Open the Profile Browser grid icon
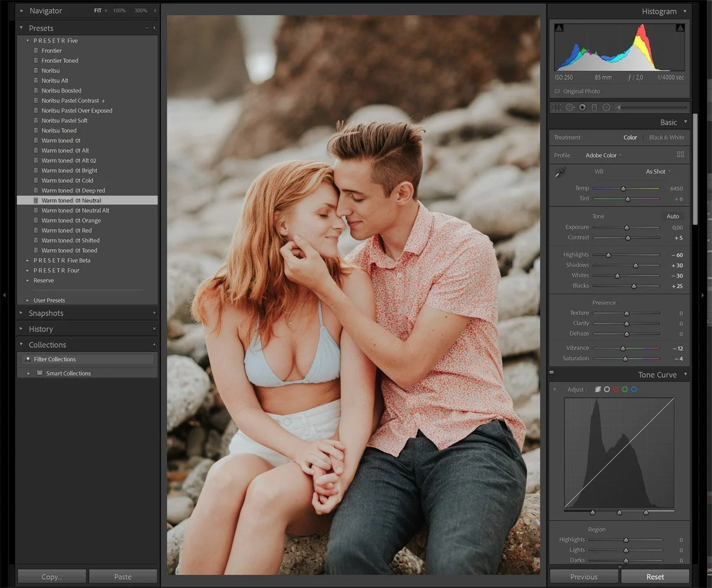The height and width of the screenshot is (588, 712). click(x=680, y=155)
